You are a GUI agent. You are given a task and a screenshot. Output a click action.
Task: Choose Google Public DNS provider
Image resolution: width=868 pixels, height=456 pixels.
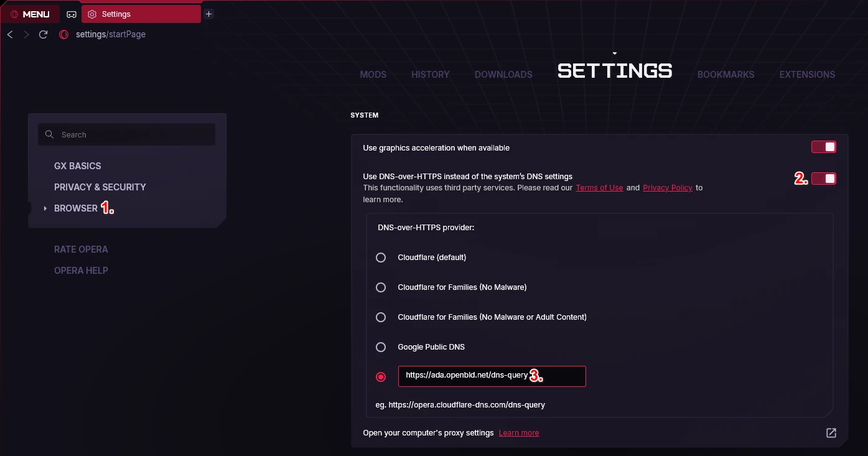point(381,347)
